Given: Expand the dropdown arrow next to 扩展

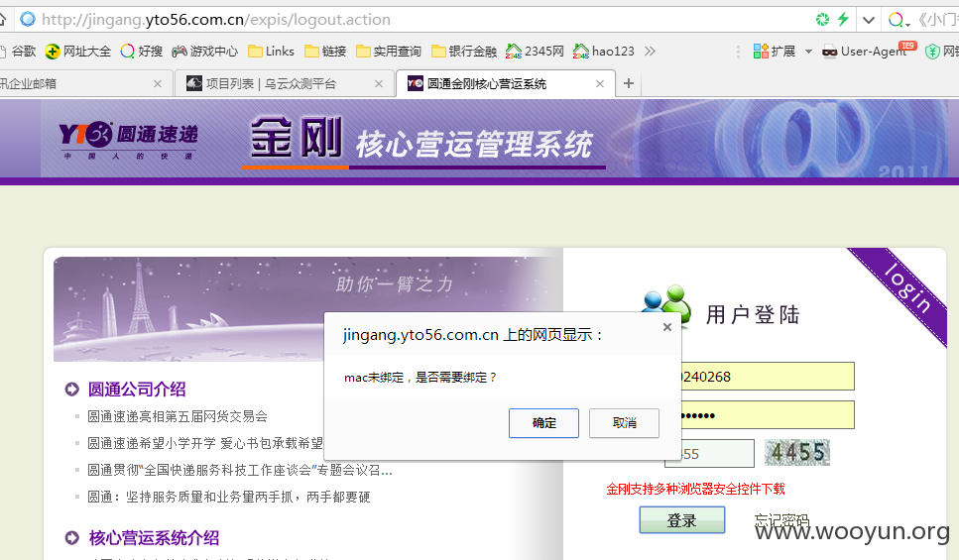Looking at the screenshot, I should point(808,52).
